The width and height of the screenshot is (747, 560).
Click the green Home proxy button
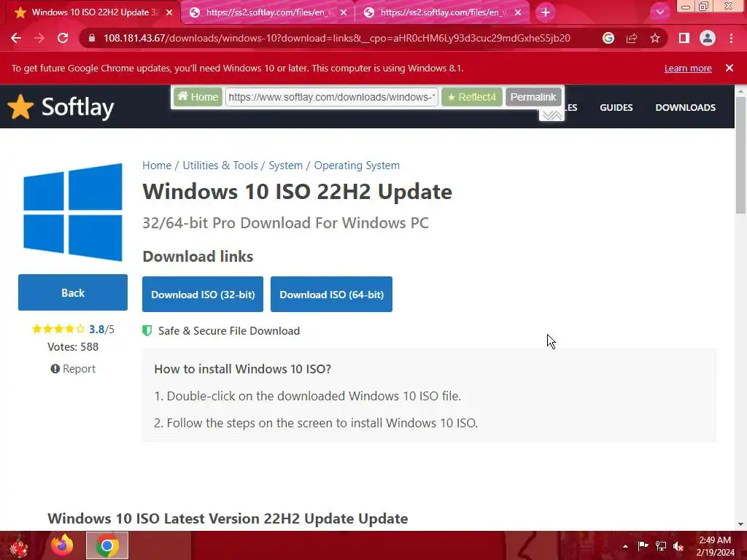click(x=198, y=97)
